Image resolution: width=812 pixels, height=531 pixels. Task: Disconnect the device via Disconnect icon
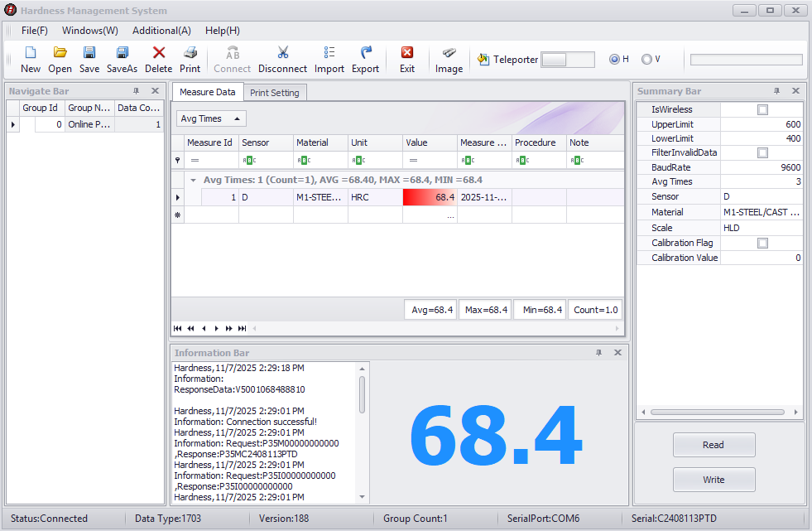[282, 53]
